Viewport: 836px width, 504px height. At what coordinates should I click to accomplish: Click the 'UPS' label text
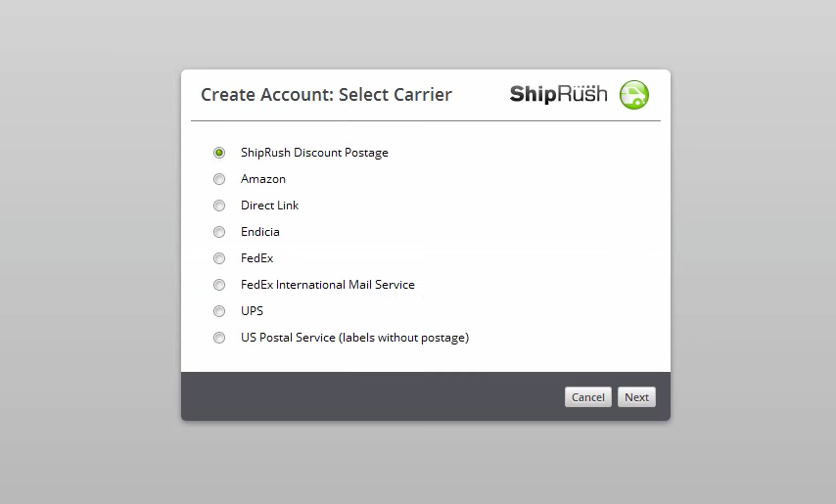point(253,311)
